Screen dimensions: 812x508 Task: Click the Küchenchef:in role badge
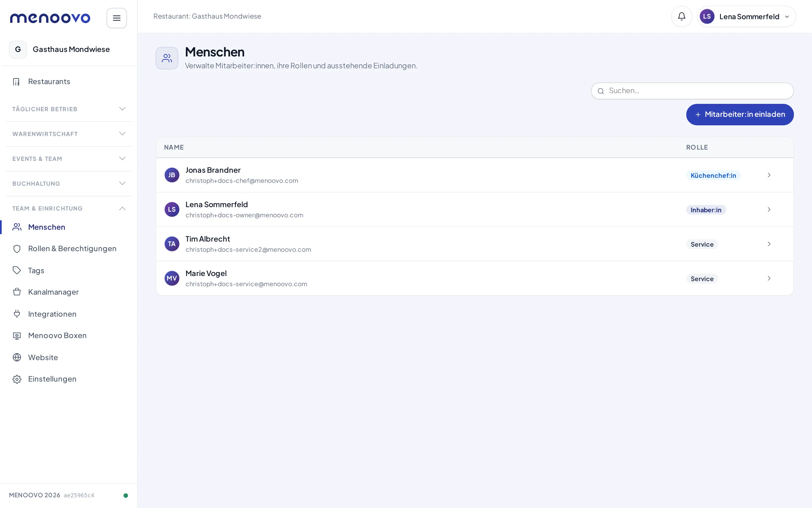[x=713, y=175]
